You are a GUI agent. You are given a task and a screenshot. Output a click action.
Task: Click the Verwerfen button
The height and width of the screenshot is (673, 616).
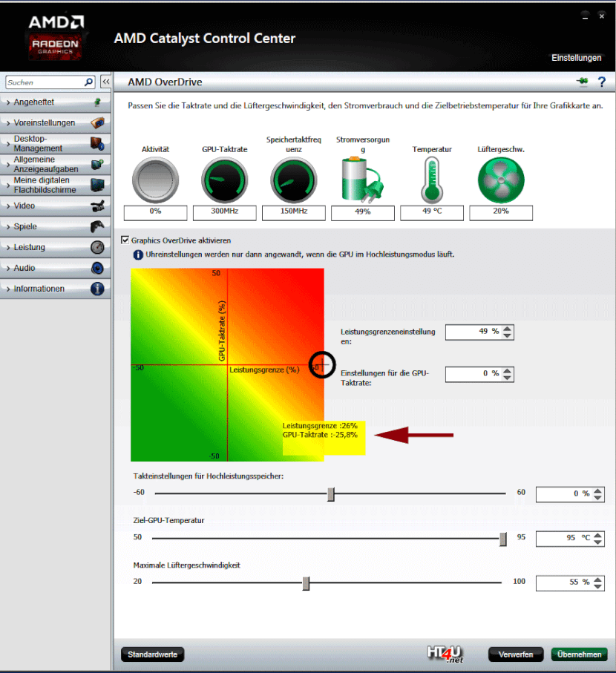(x=516, y=654)
